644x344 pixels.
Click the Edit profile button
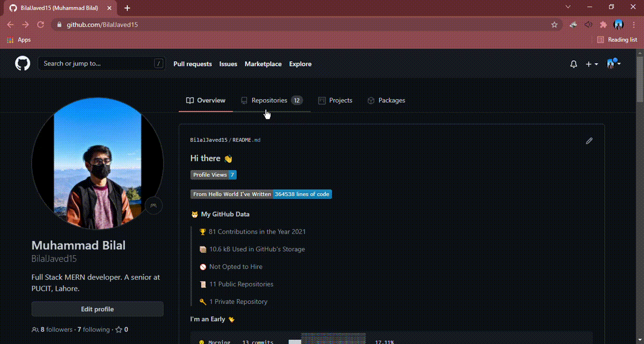97,309
